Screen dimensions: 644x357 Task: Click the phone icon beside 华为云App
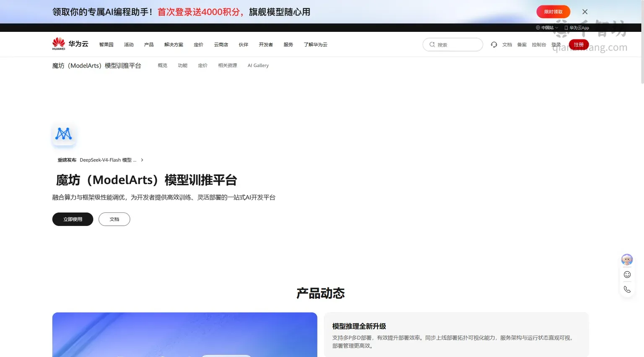pyautogui.click(x=566, y=28)
